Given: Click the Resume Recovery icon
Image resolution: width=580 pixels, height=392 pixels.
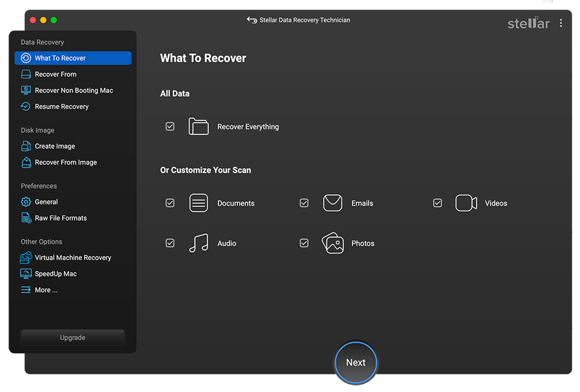Looking at the screenshot, I should tap(26, 106).
